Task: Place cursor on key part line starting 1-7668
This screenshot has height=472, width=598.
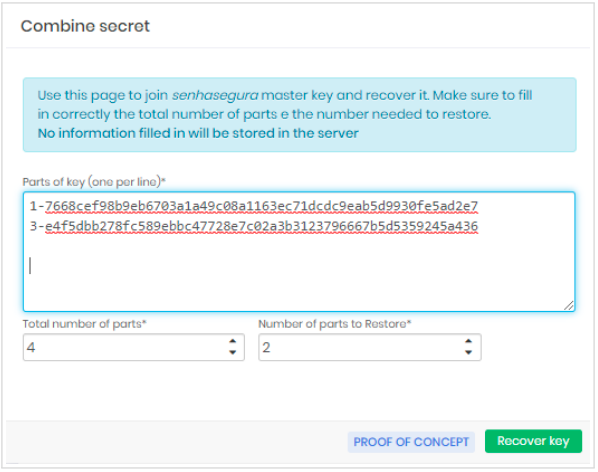Action: tap(254, 206)
